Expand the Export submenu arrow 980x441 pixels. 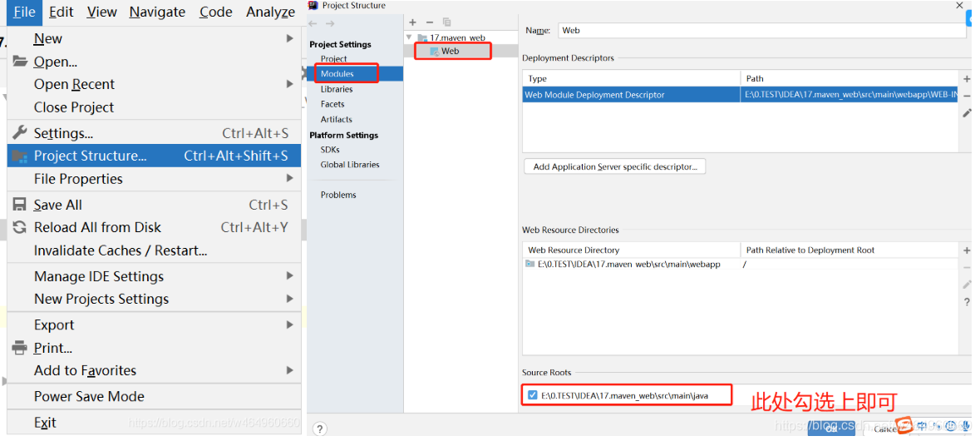pyautogui.click(x=289, y=325)
